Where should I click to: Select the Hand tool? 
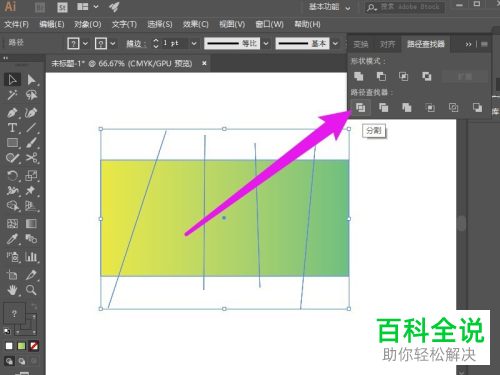[12, 290]
